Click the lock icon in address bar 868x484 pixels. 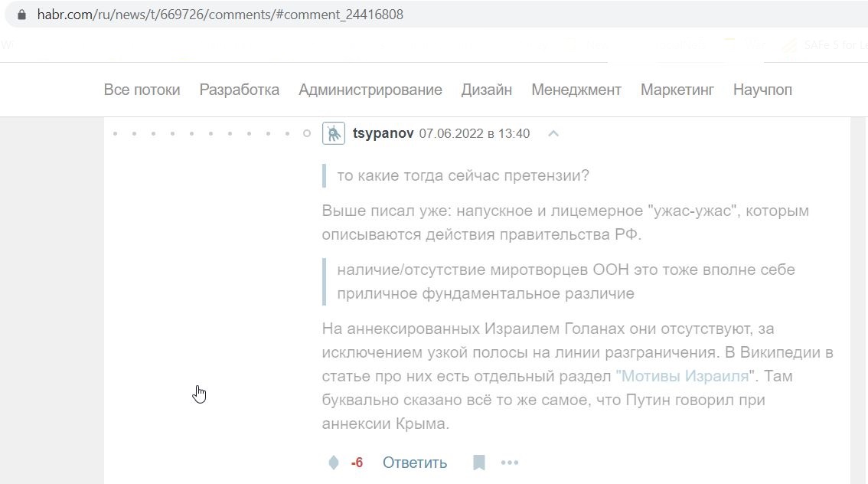tap(21, 15)
